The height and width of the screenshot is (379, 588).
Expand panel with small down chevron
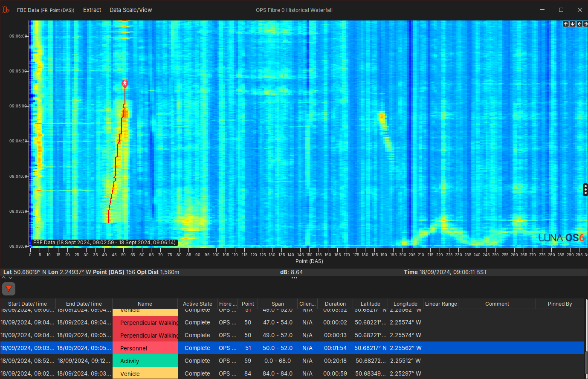(x=11, y=278)
